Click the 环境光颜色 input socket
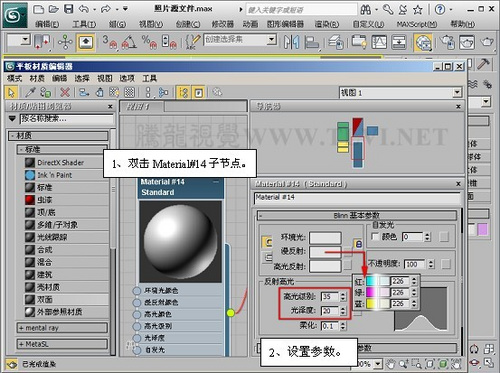The height and width of the screenshot is (373, 500). click(136, 291)
